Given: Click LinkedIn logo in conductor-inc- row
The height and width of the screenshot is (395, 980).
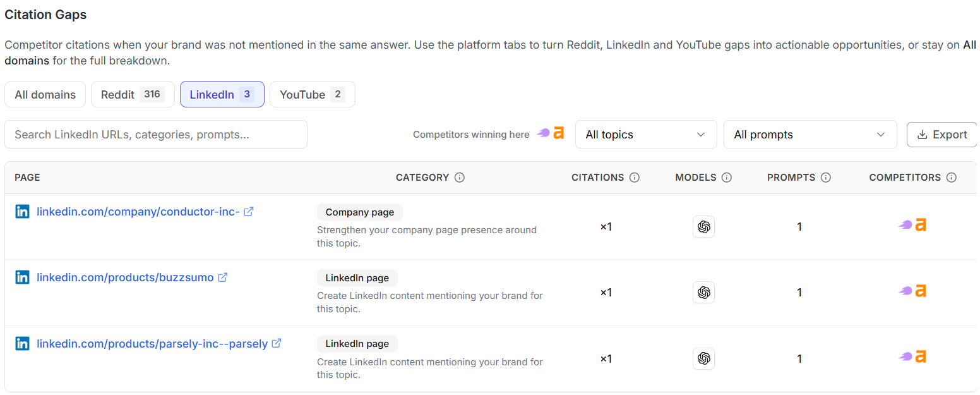Looking at the screenshot, I should pyautogui.click(x=22, y=212).
